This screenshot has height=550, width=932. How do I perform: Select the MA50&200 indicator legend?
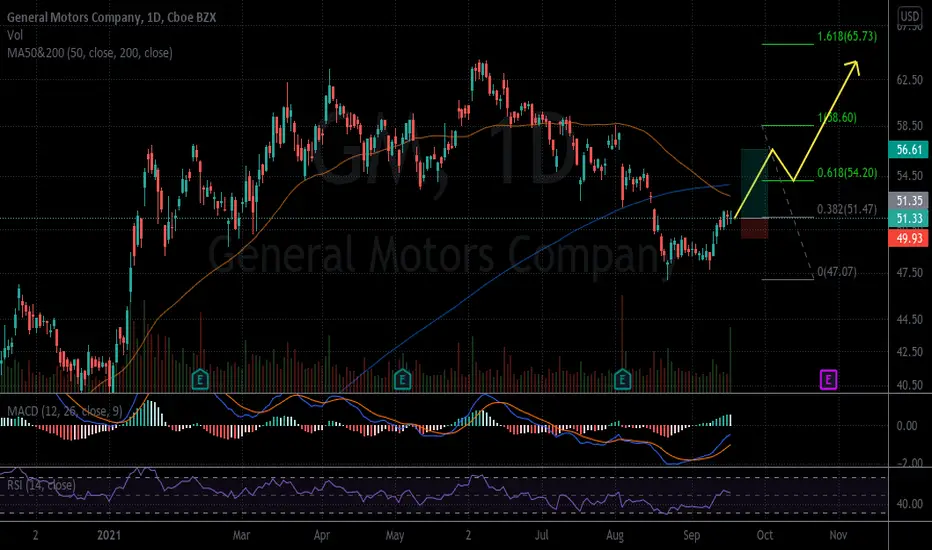(90, 53)
